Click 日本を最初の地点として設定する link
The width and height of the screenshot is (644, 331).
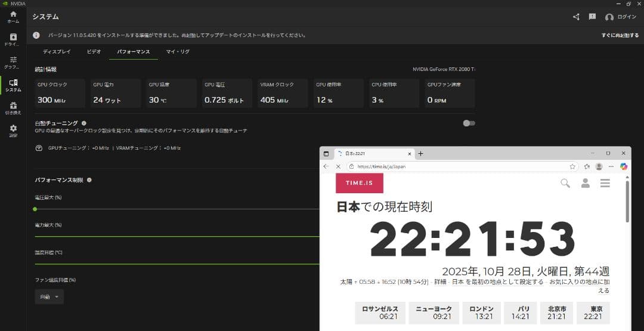[498, 282]
